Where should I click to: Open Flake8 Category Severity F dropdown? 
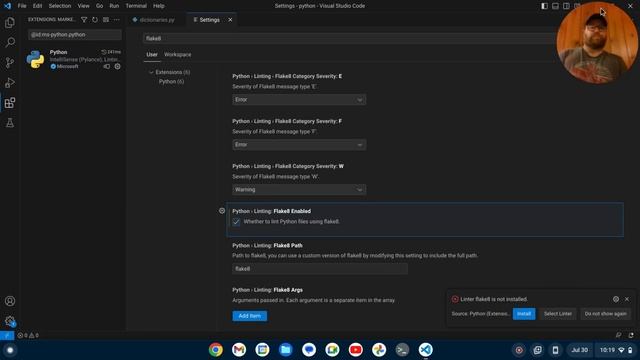[x=299, y=144]
